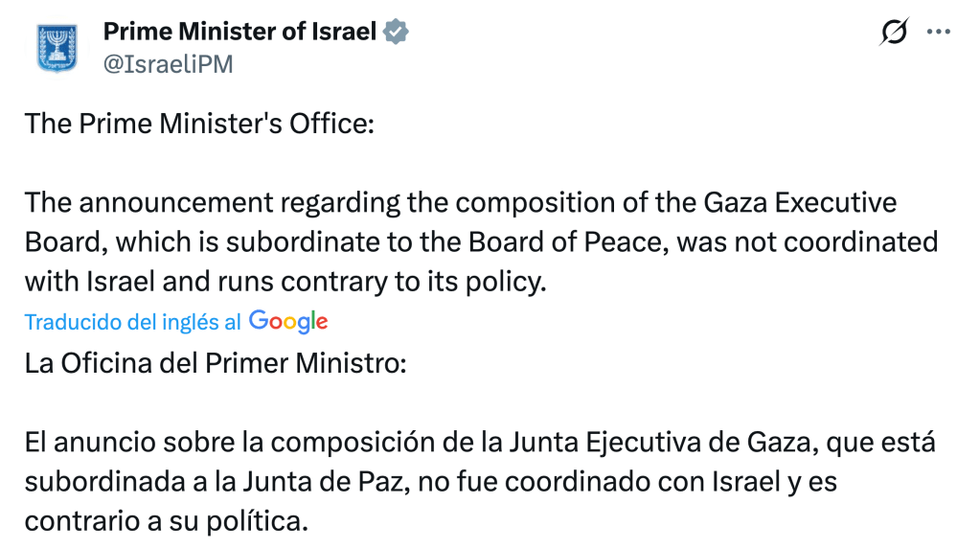The width and height of the screenshot is (980, 549).
Task: Click the final line "contrario a su política."
Action: click(168, 522)
